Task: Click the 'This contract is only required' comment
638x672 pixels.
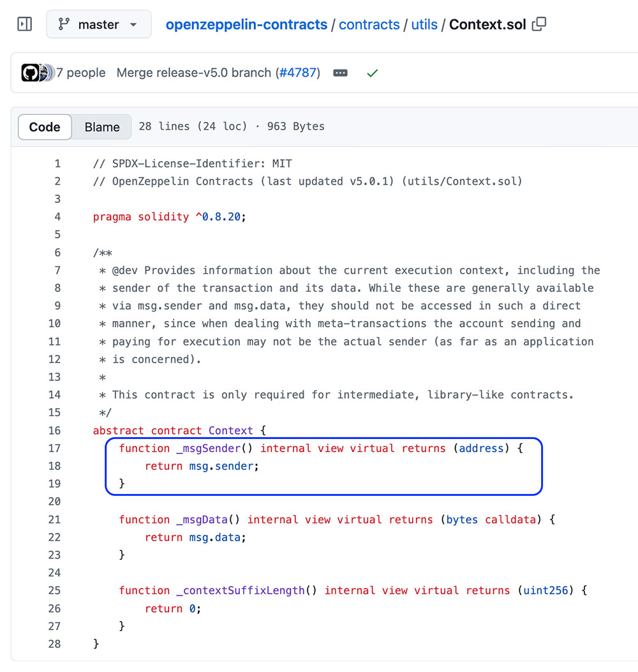Action: [336, 395]
